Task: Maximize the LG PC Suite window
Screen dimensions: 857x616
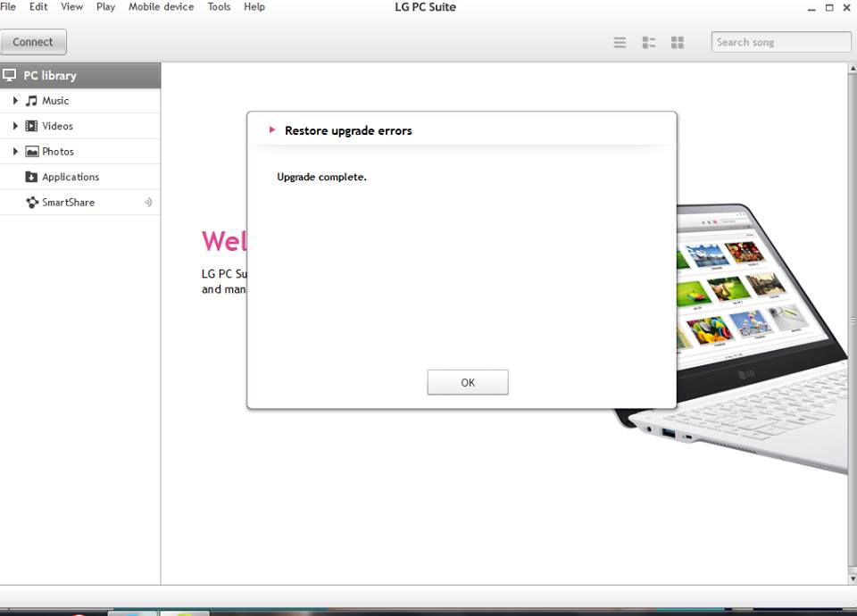Action: click(x=829, y=8)
